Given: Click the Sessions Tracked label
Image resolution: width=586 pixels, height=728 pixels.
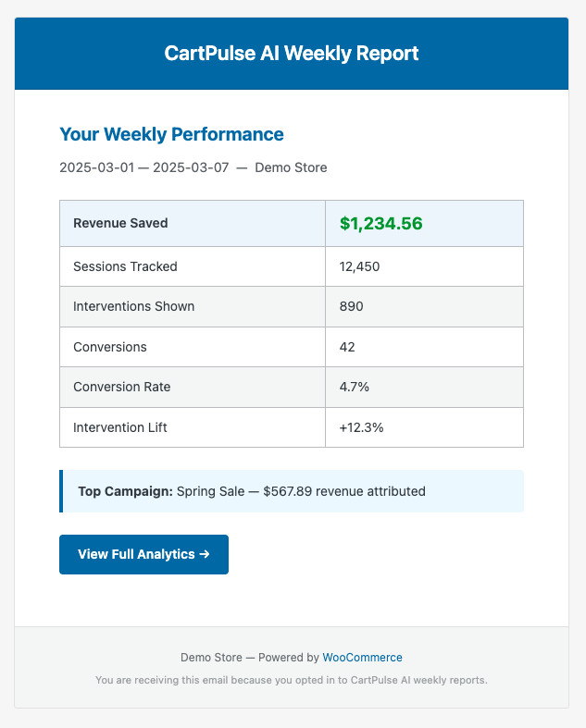Looking at the screenshot, I should (x=125, y=266).
